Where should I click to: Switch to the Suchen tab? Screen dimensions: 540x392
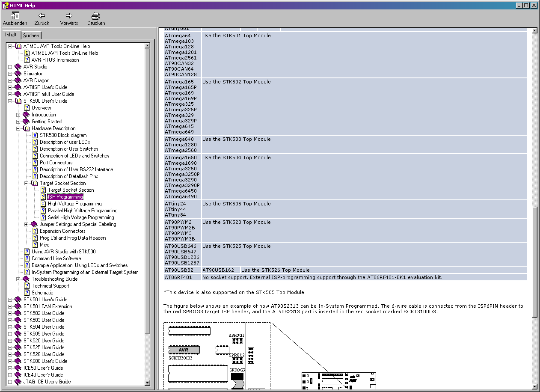coord(31,36)
